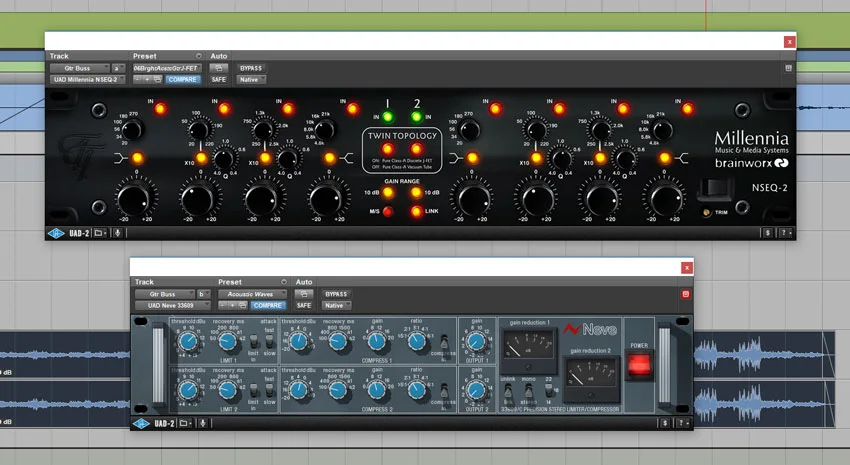Toggle M/S mode button on NSEQ-2
Viewport: 850px width, 465px height.
click(x=388, y=211)
